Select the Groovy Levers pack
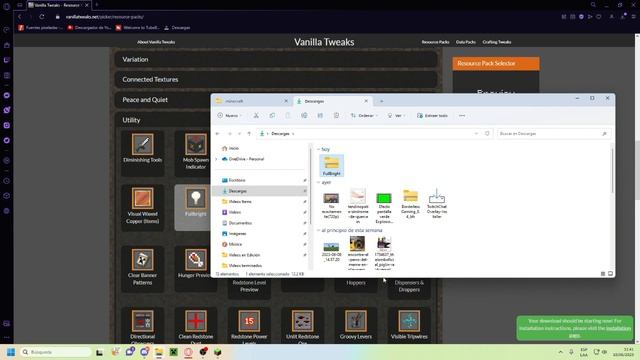Screen dimensions: 640x360 pos(356,325)
